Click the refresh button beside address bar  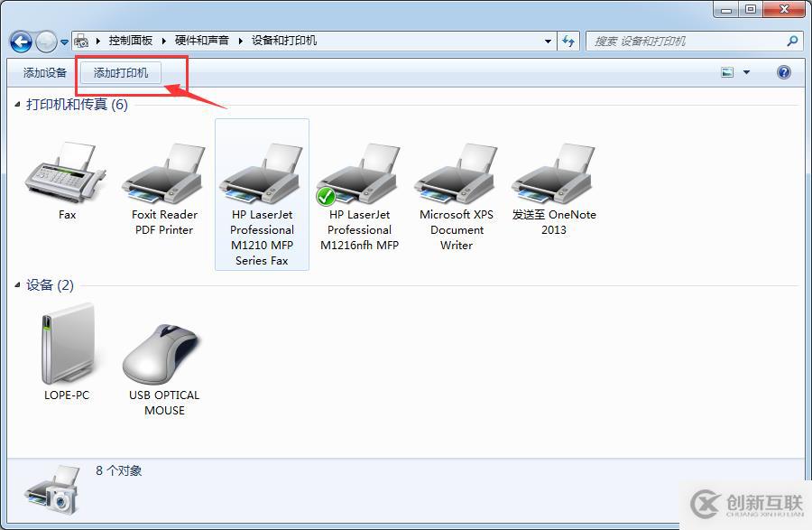[568, 41]
